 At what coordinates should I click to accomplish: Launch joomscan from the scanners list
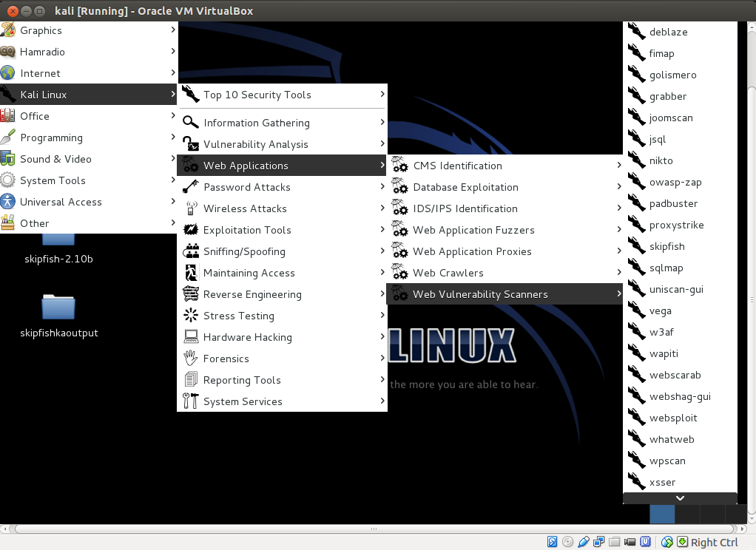pyautogui.click(x=680, y=118)
